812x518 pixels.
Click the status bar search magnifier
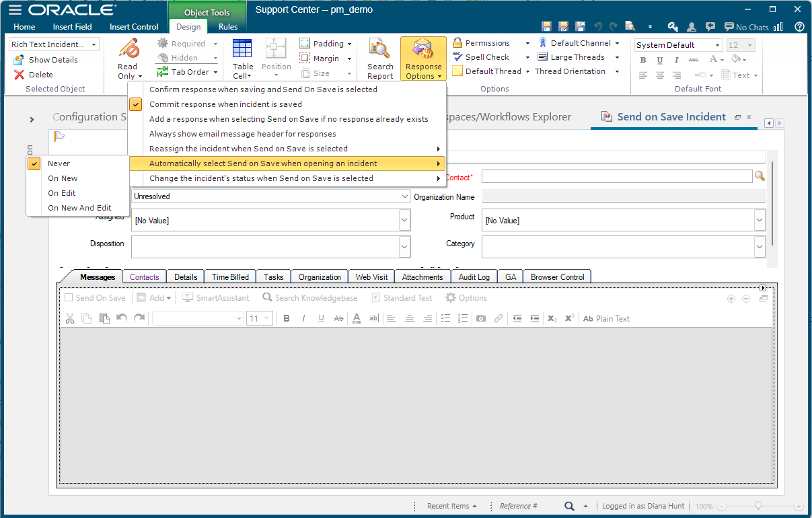coord(569,506)
